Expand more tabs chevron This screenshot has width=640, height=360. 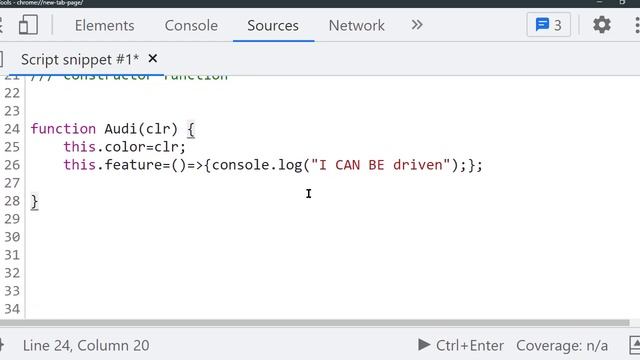417,25
